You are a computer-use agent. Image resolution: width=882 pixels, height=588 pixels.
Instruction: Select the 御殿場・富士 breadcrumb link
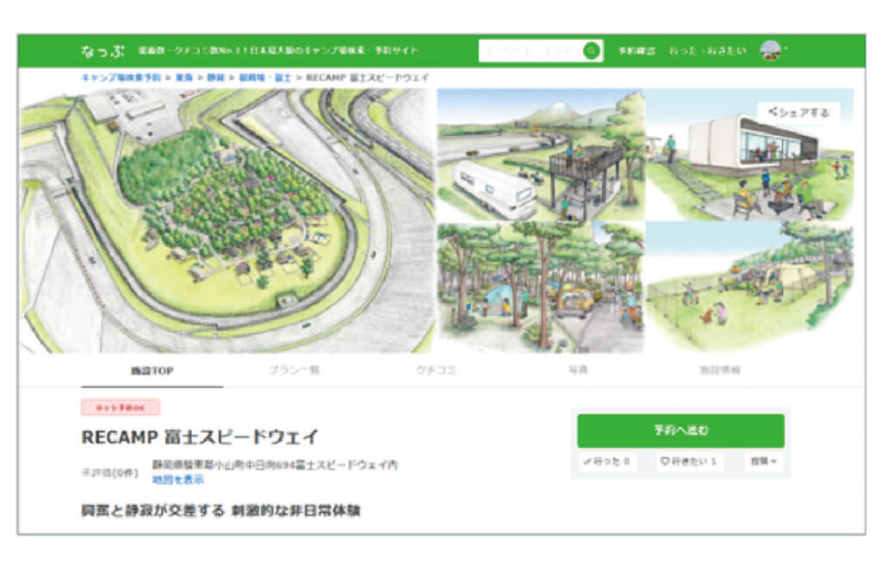click(265, 77)
